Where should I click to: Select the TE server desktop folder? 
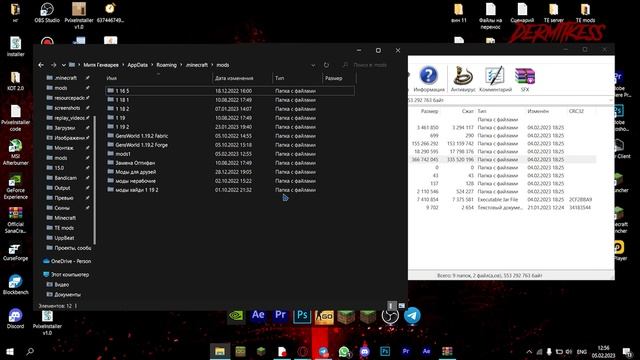553,13
